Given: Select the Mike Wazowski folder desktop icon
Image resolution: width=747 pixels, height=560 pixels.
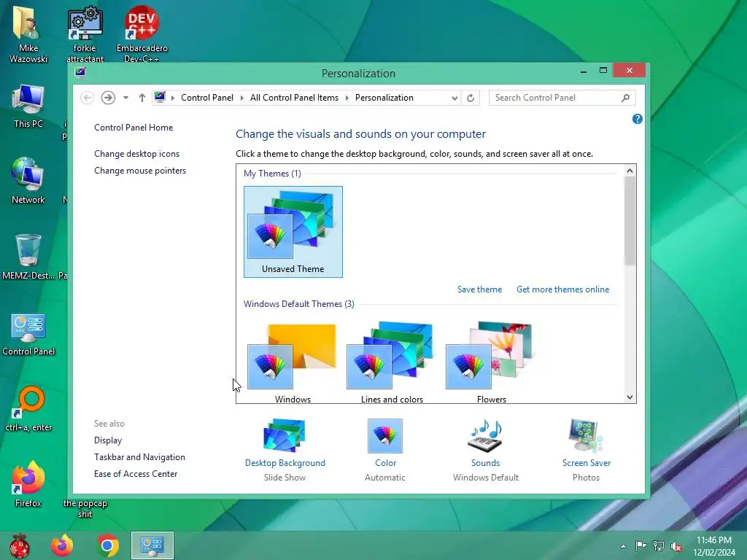Looking at the screenshot, I should pyautogui.click(x=28, y=34).
